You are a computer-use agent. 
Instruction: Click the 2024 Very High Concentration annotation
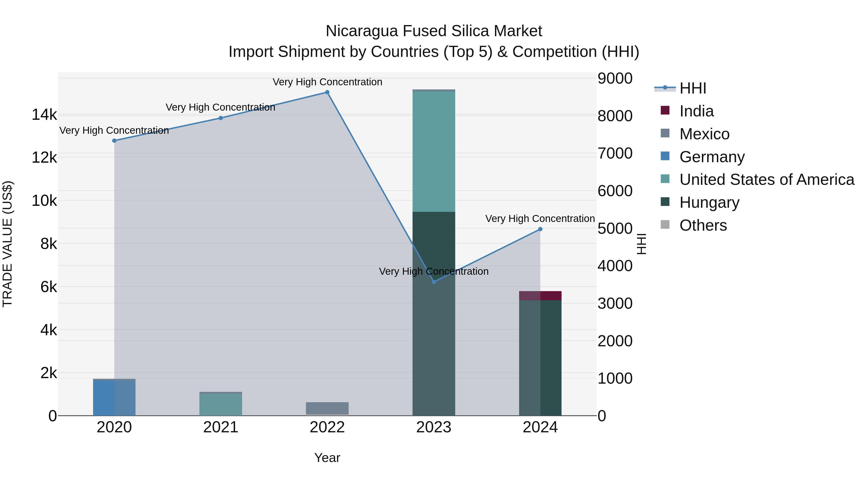pyautogui.click(x=540, y=219)
